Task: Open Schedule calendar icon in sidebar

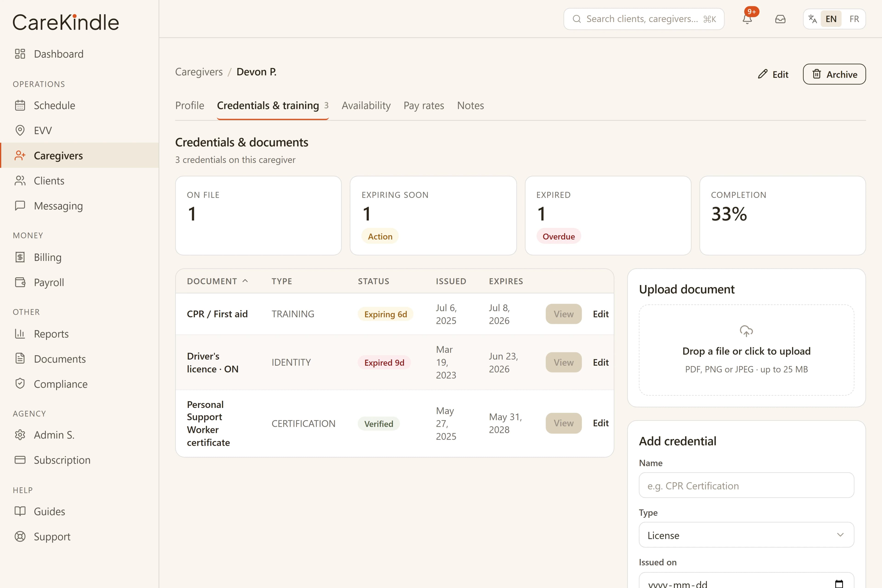Action: coord(20,105)
